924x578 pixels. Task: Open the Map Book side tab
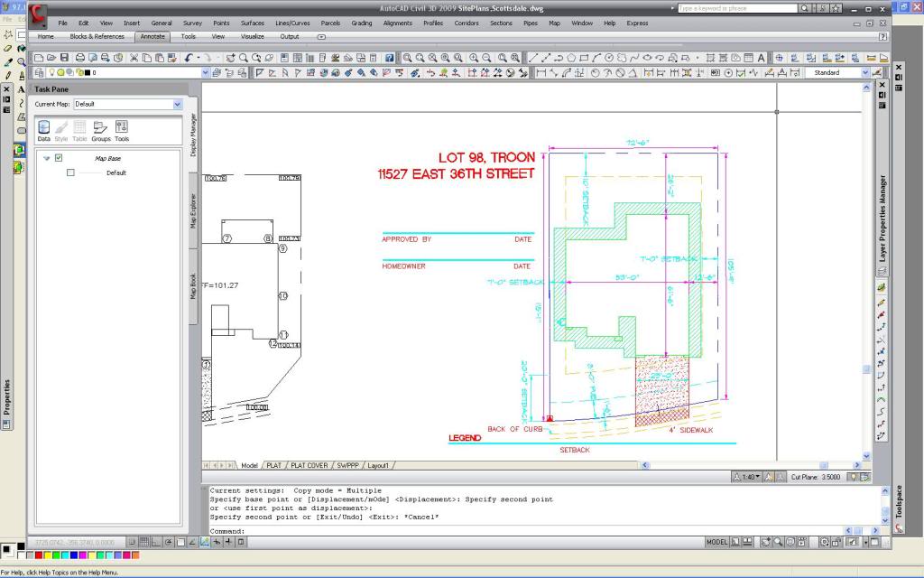[x=193, y=286]
